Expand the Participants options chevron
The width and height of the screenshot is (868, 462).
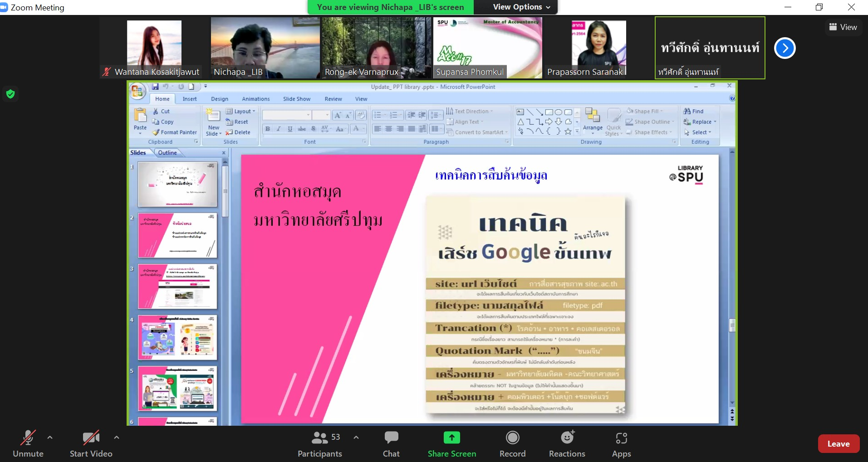[356, 438]
